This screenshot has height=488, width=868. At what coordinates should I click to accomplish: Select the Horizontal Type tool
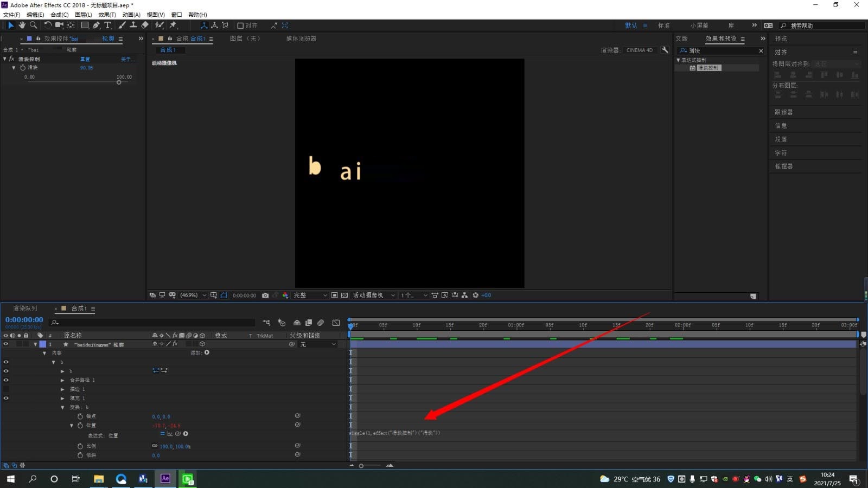tap(107, 25)
